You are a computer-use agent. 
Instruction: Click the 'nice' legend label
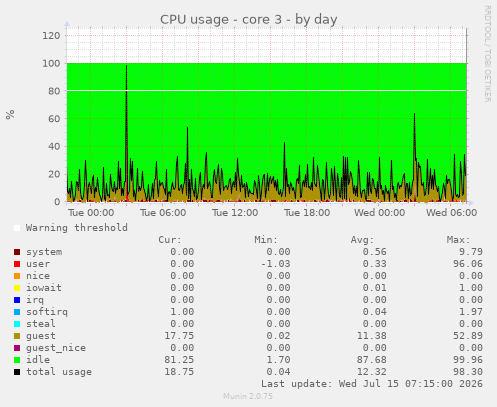[x=38, y=276]
